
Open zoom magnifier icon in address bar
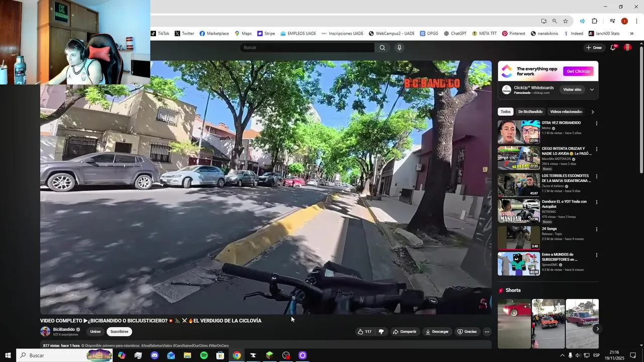[554, 21]
